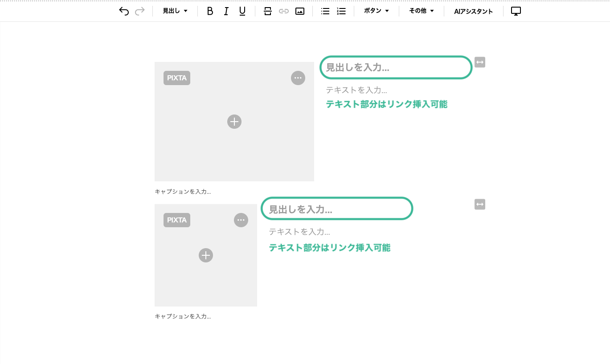Click the upper テキスト部分はリンク挿入可能 link
Screen dimensions: 610x364
(387, 104)
